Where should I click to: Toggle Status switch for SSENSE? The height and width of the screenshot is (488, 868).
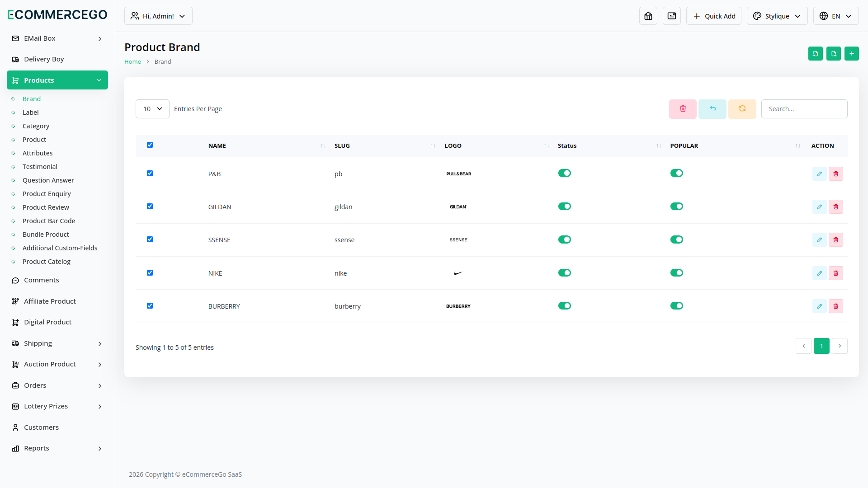click(565, 239)
